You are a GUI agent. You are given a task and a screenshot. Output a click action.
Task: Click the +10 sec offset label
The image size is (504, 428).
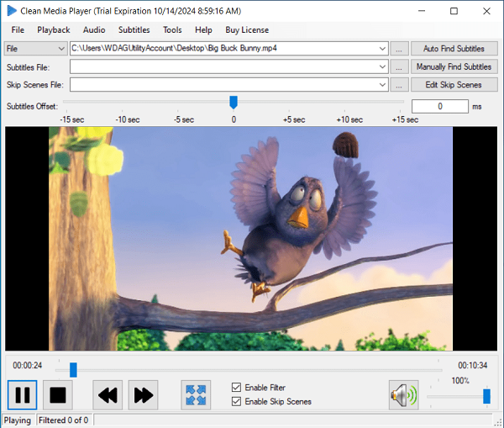[349, 119]
